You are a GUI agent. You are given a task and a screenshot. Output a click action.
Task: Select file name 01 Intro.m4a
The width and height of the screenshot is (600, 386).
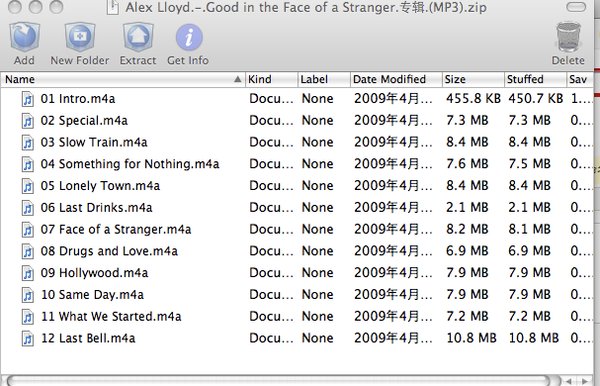click(x=78, y=99)
